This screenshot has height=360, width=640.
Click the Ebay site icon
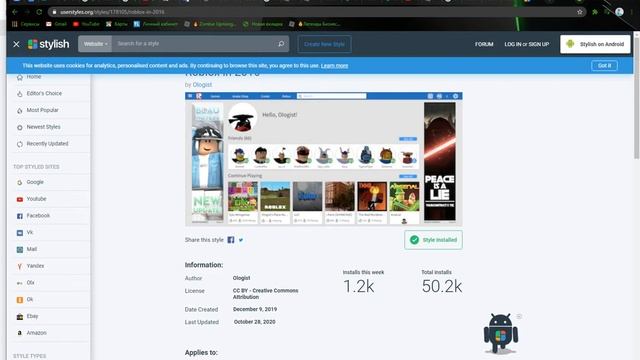coord(20,316)
